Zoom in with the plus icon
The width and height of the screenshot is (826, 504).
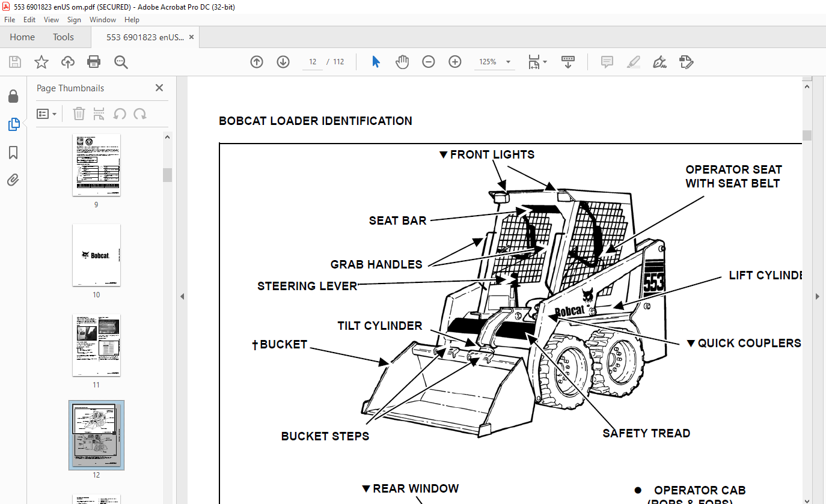455,62
